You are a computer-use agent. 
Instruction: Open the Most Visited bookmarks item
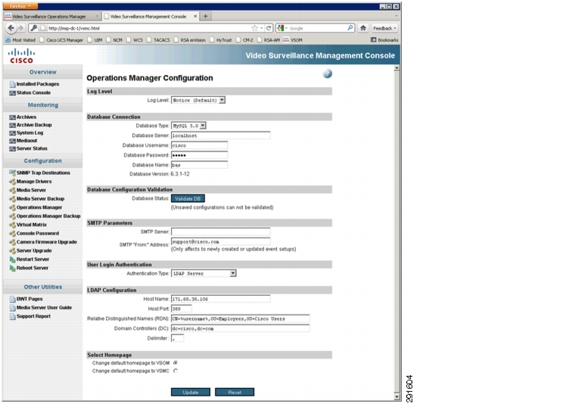(x=21, y=40)
